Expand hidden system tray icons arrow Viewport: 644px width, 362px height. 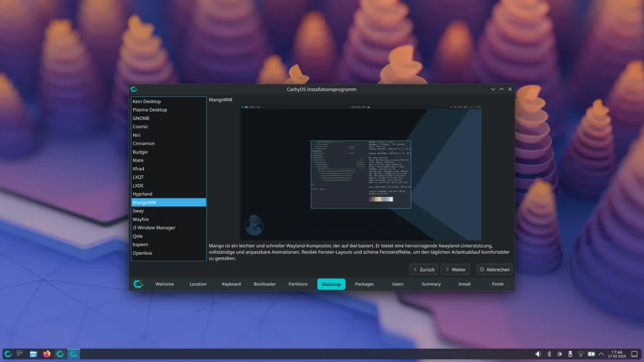point(601,354)
